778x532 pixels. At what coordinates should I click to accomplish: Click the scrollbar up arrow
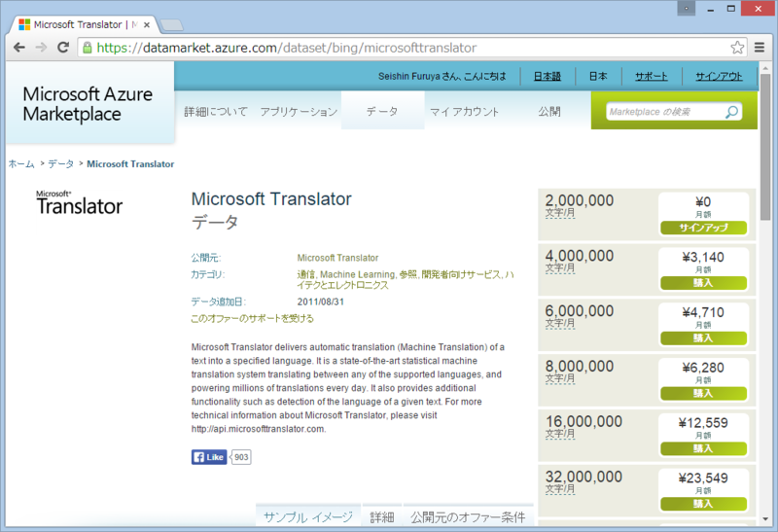pyautogui.click(x=765, y=66)
